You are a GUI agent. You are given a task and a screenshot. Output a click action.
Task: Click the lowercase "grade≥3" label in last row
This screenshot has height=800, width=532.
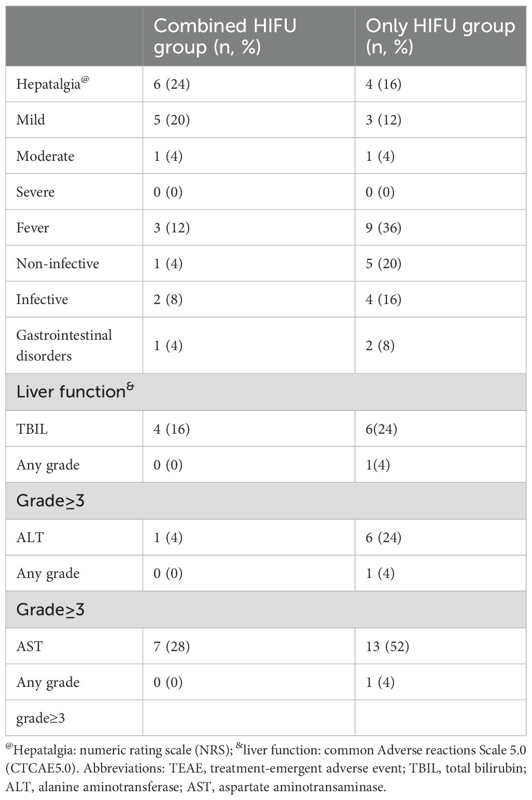tap(40, 718)
